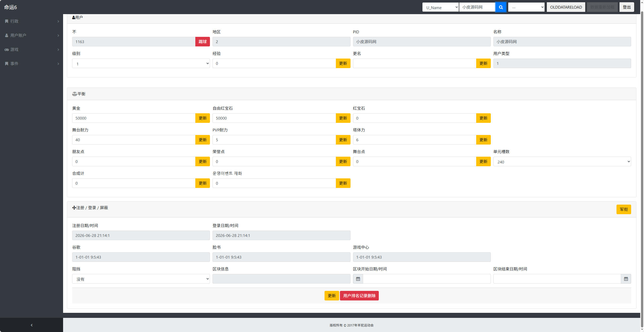
Task: Click the 区块结束日期/时间 input field
Action: [557, 279]
